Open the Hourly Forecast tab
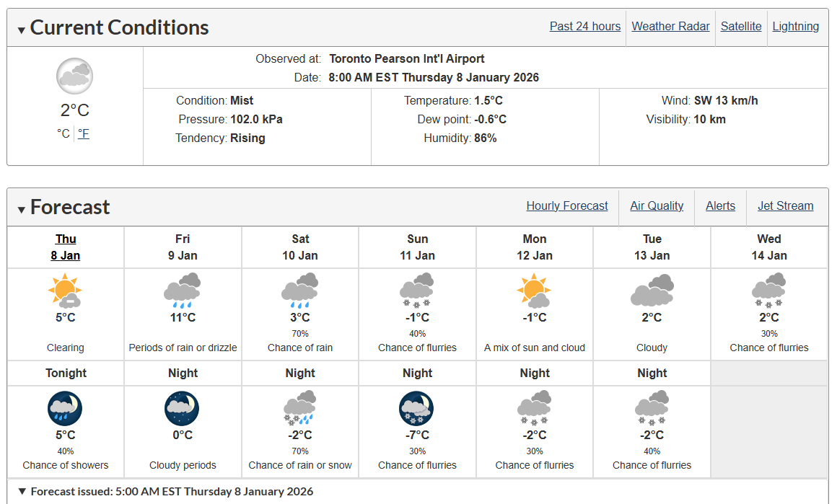837x504 pixels. pyautogui.click(x=567, y=206)
